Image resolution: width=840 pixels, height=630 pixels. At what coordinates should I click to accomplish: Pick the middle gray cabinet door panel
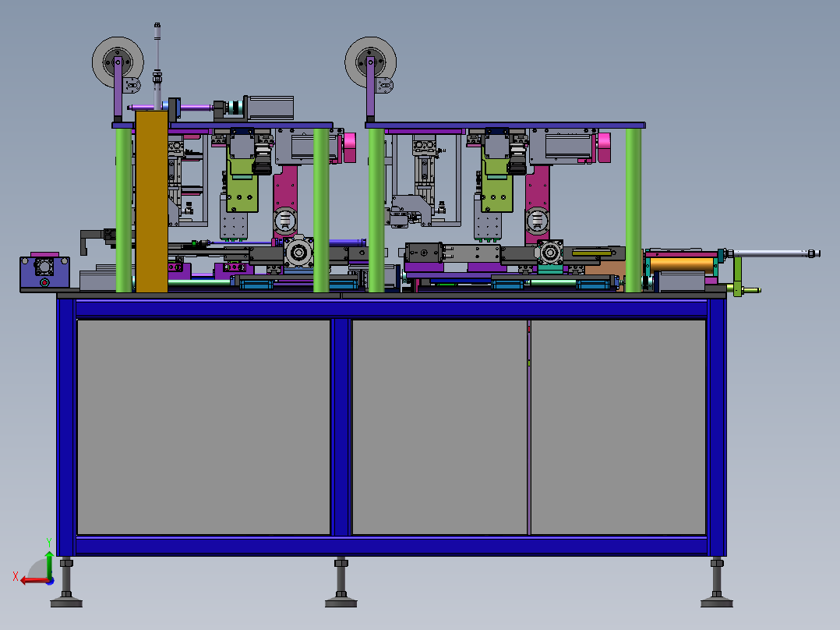(x=439, y=426)
